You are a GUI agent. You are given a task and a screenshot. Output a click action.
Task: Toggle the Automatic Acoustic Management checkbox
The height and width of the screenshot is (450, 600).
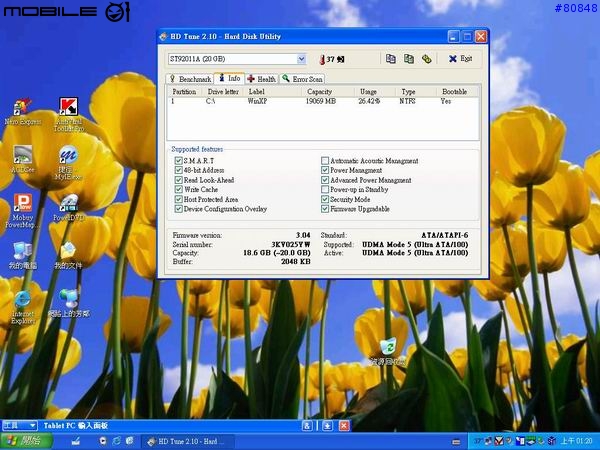(325, 160)
